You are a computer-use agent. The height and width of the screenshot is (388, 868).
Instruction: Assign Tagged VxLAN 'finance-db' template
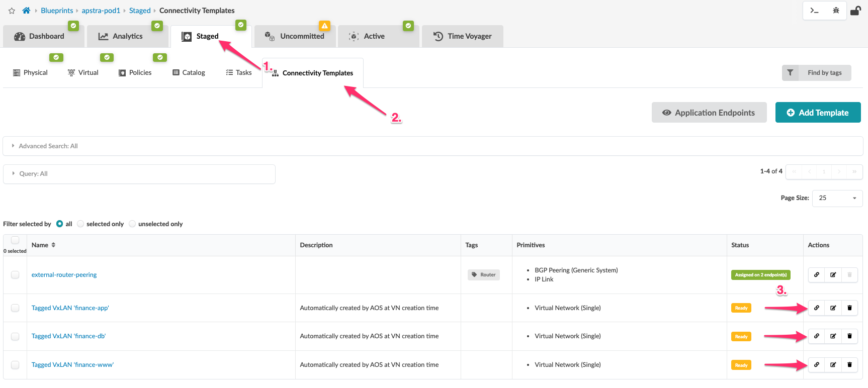(817, 336)
